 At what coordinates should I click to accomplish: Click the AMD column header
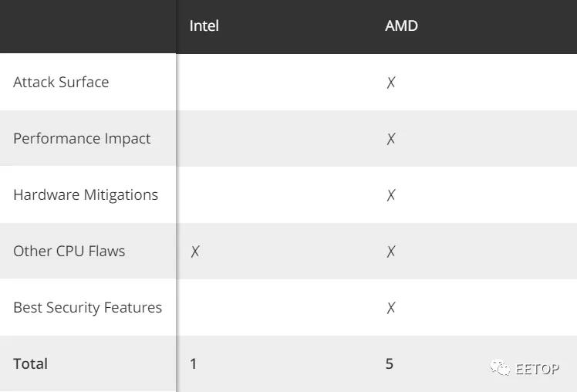(401, 25)
